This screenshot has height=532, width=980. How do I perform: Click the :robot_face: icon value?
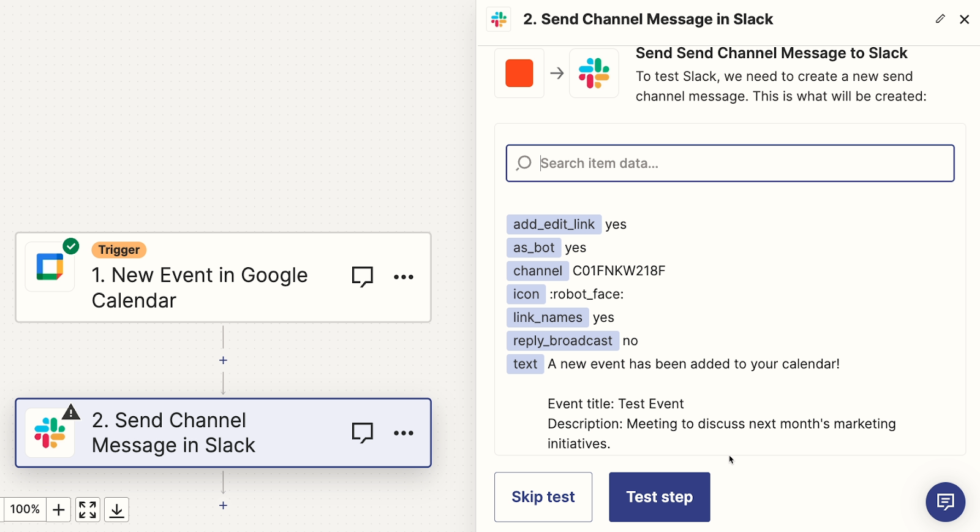pos(586,294)
